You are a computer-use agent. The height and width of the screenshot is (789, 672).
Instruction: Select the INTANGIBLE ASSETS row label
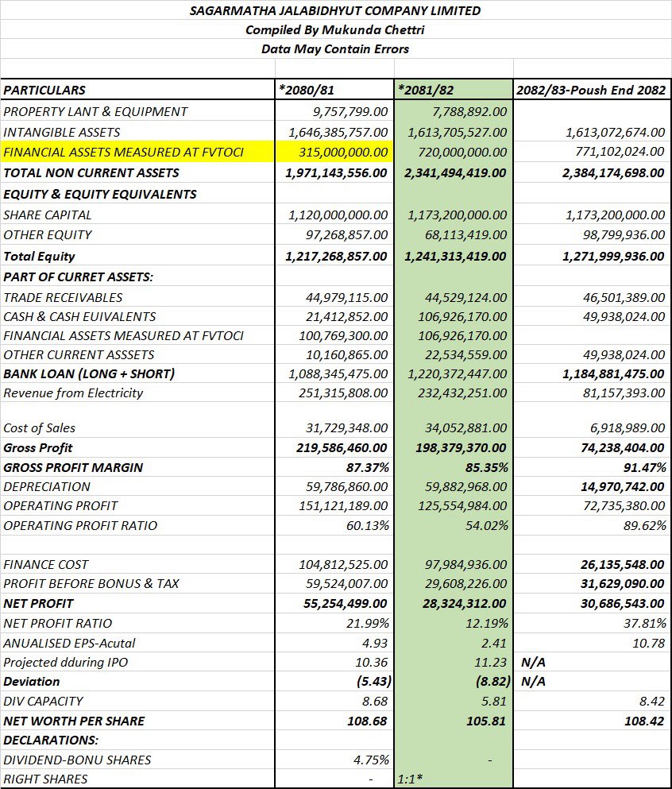click(62, 133)
